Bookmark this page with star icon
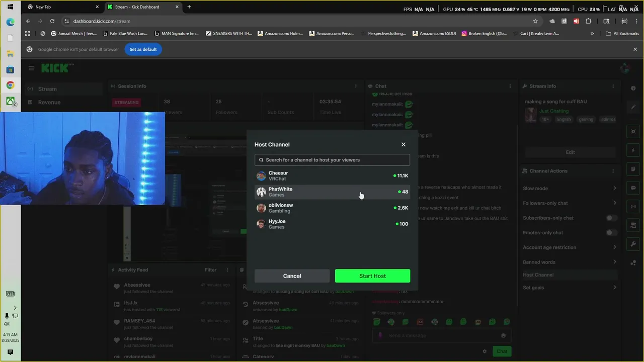 [535, 21]
